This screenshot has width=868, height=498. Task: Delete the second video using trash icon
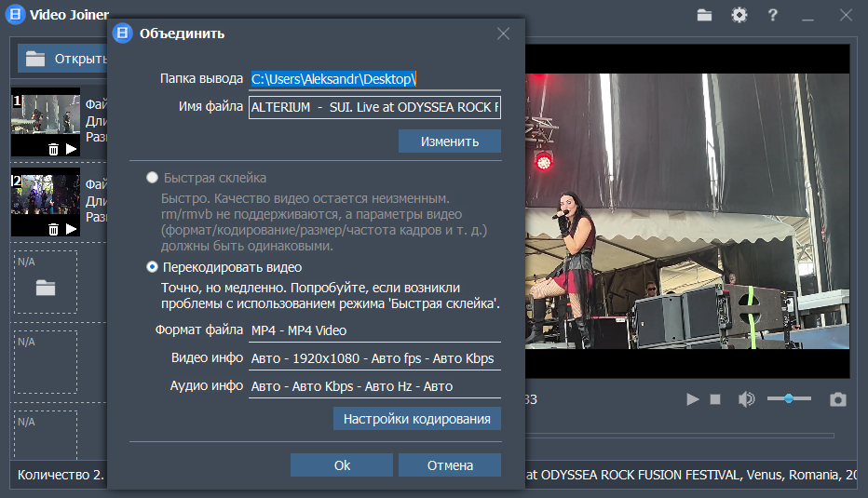tap(53, 229)
